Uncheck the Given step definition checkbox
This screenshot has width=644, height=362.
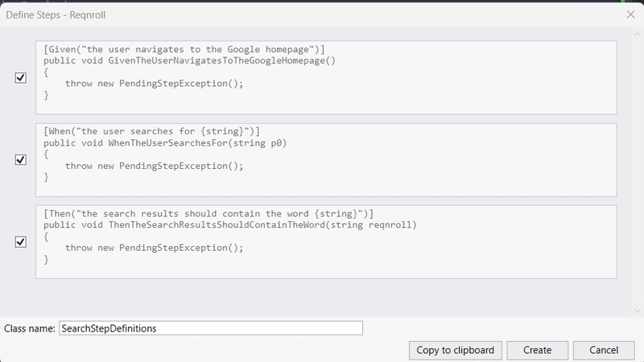tap(21, 78)
